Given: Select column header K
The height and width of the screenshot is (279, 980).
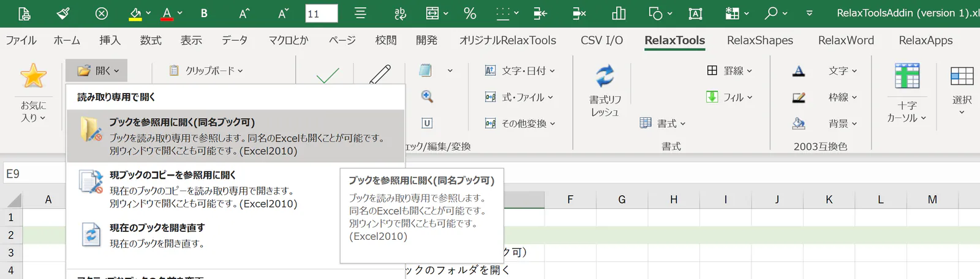Looking at the screenshot, I should pyautogui.click(x=829, y=199).
